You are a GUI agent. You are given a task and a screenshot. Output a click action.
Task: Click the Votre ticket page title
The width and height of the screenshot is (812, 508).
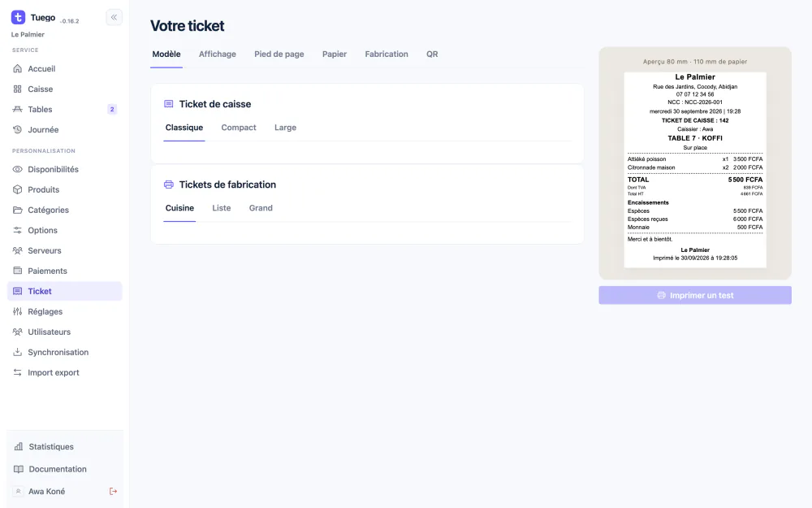[188, 26]
